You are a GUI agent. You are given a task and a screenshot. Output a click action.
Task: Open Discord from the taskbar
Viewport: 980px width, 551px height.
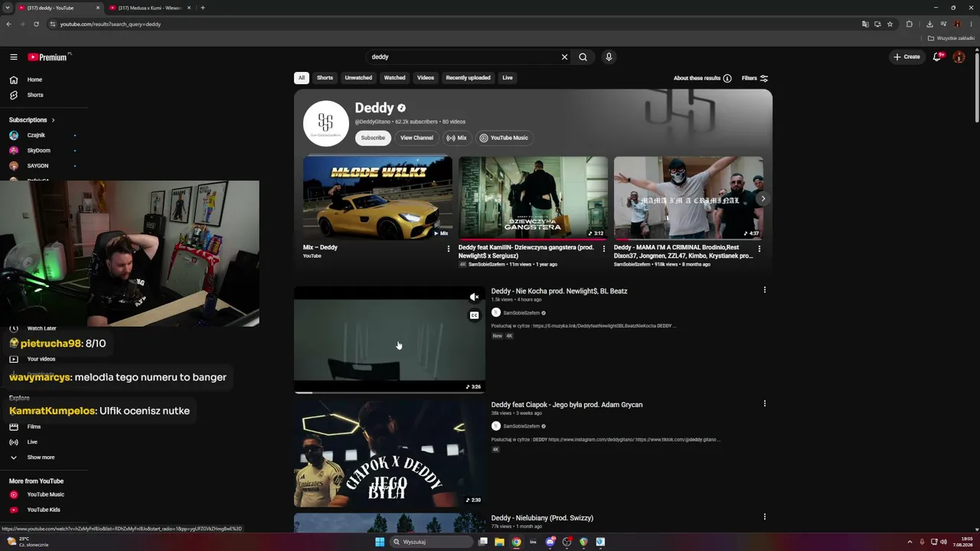(x=550, y=542)
